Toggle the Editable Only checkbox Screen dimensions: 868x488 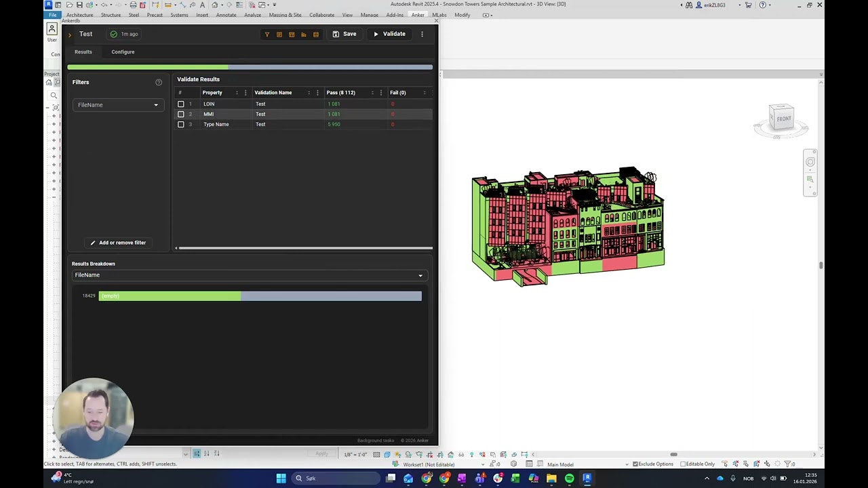(683, 464)
